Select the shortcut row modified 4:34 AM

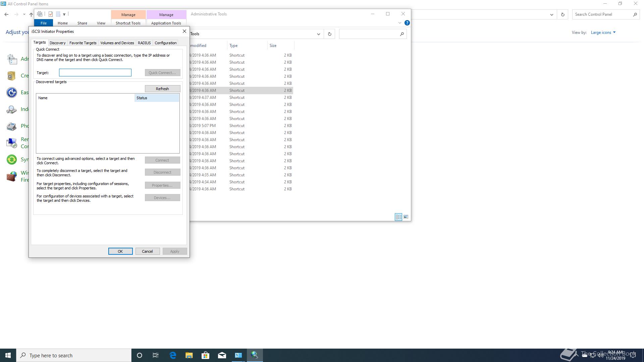tap(241, 182)
